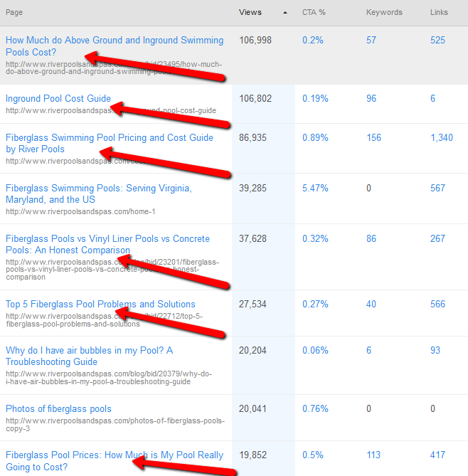Sort table by the Views column header

[x=250, y=13]
